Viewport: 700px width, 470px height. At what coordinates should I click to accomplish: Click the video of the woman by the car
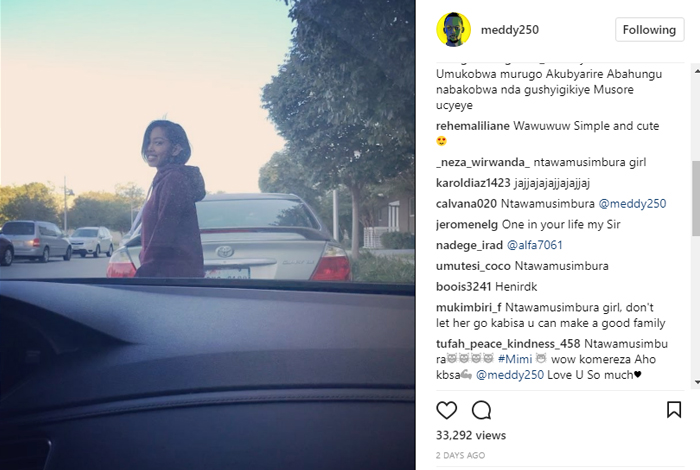[x=208, y=235]
